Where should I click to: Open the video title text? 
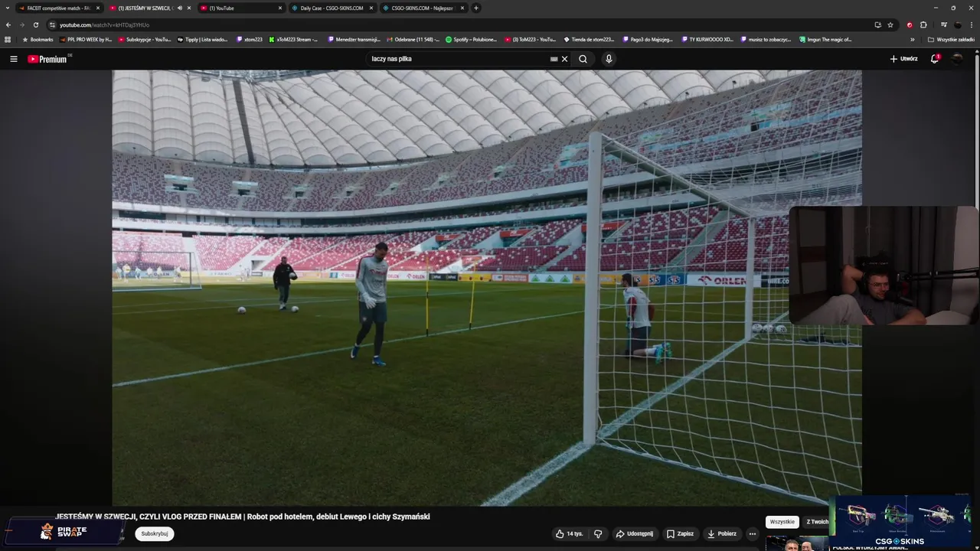point(243,517)
